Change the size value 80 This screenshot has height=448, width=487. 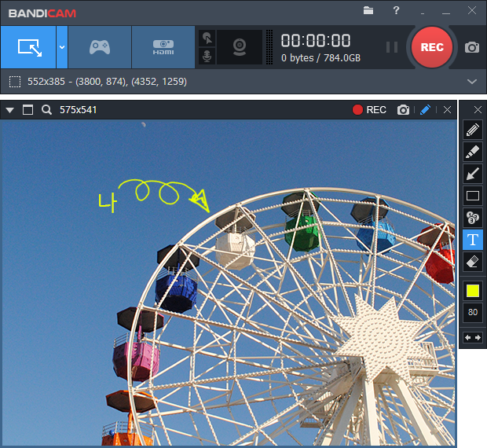point(472,312)
